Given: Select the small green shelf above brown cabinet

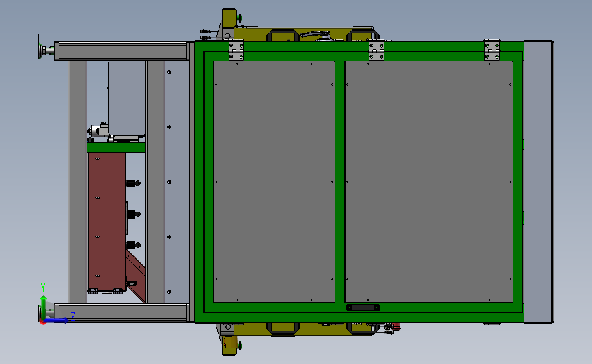Looking at the screenshot, I should click(x=116, y=148).
